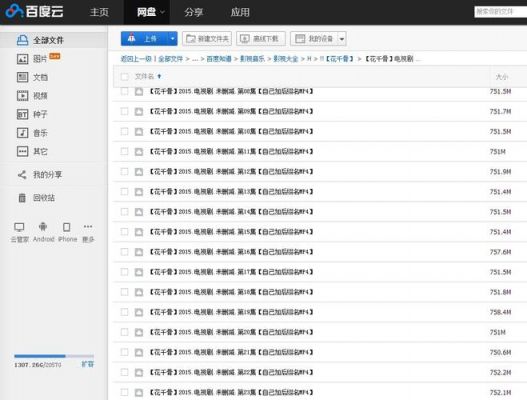Open the 视频 category icon
The image size is (527, 400).
(23, 96)
